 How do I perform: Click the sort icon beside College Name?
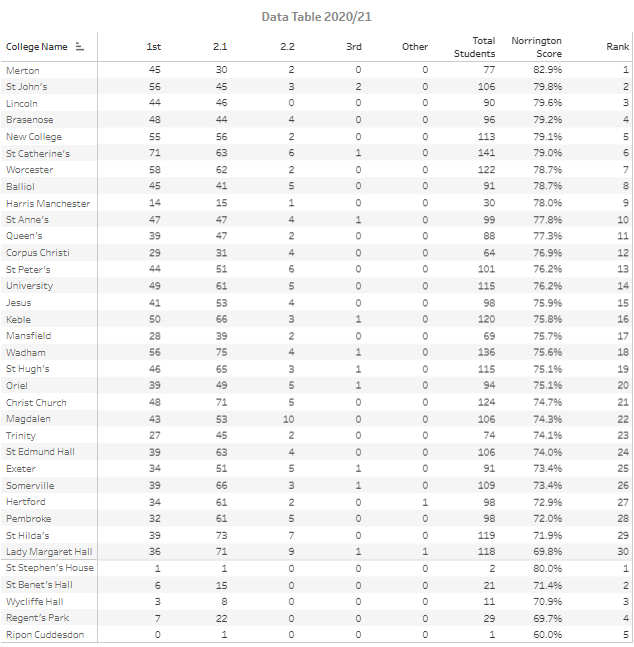(x=80, y=47)
